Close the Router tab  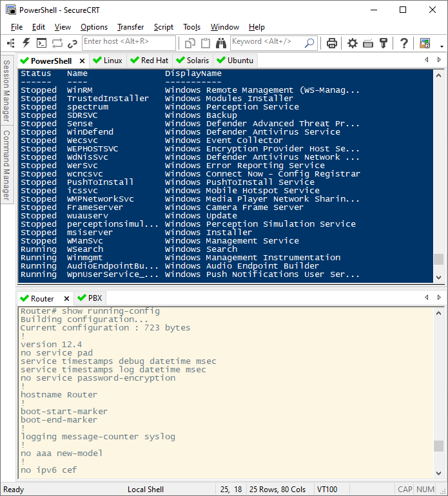coord(66,299)
